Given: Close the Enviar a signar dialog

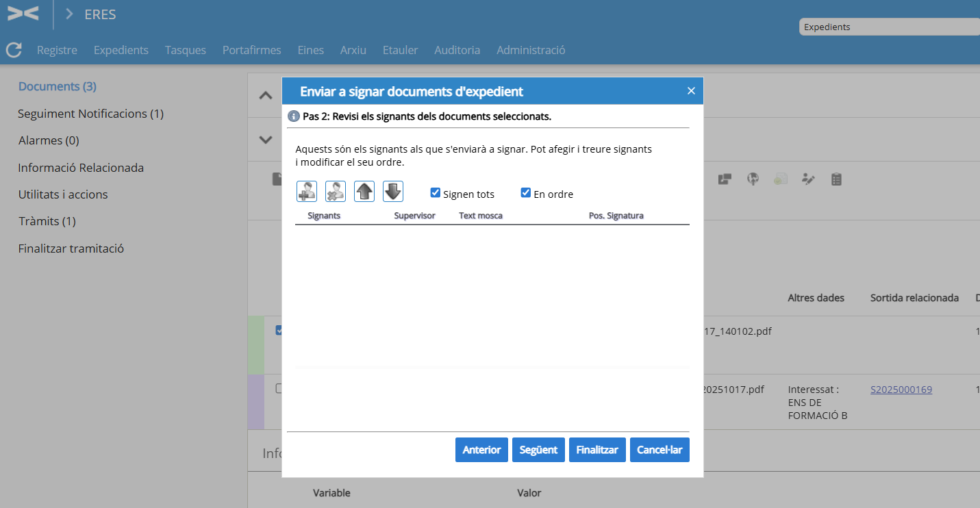Looking at the screenshot, I should tap(691, 91).
